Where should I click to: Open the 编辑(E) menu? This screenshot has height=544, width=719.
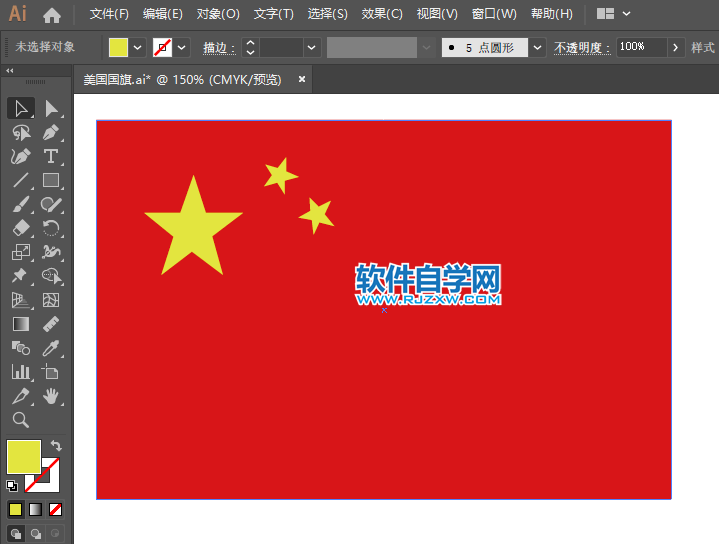162,14
